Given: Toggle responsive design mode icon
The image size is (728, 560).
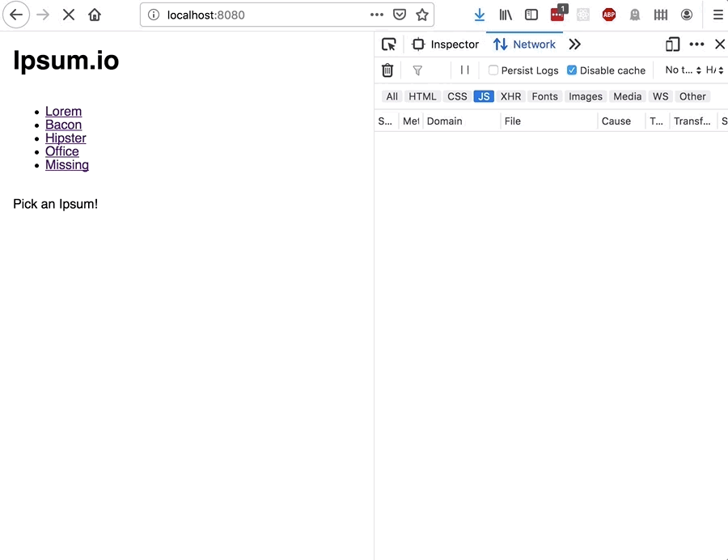Looking at the screenshot, I should pos(673,45).
